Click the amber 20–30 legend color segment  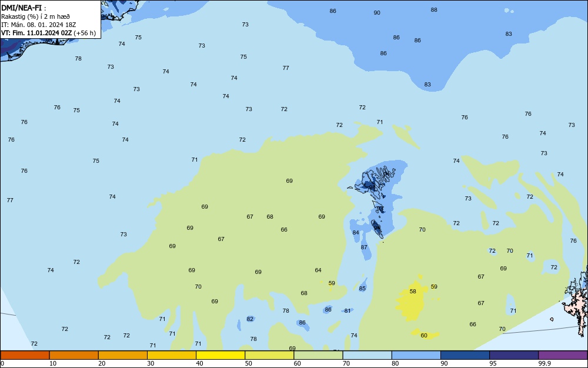point(123,355)
